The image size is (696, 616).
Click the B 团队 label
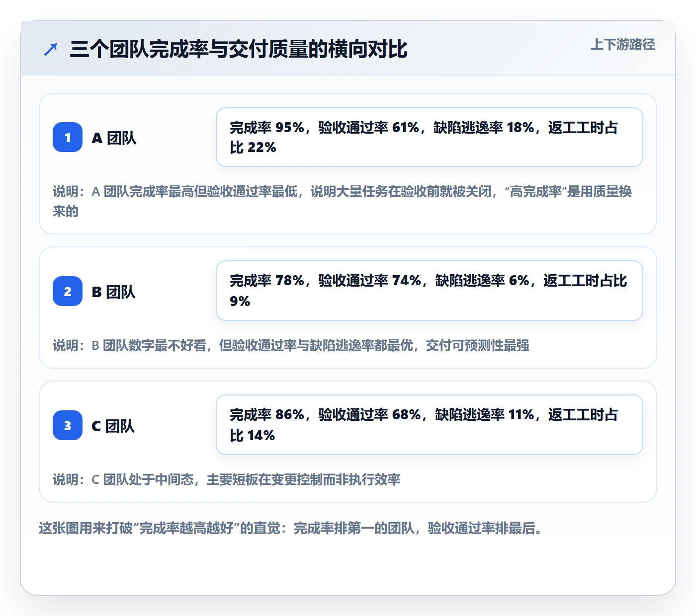click(113, 292)
